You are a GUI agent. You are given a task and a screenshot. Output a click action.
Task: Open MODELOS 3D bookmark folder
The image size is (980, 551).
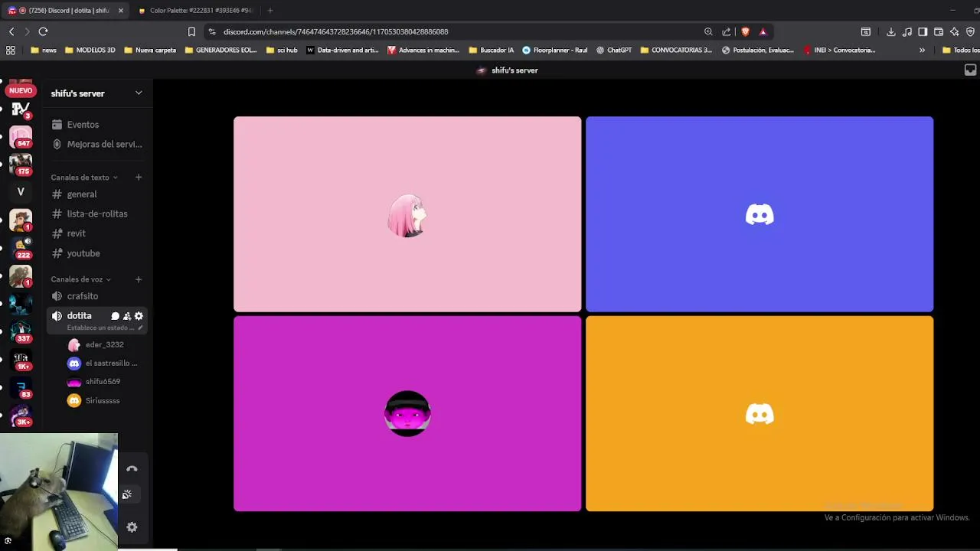pyautogui.click(x=90, y=50)
